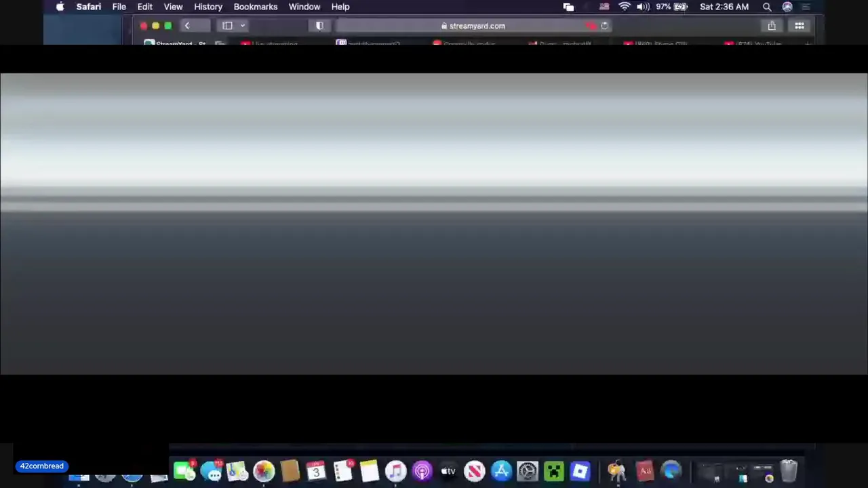Click Safari's back navigation arrow
The width and height of the screenshot is (868, 488).
coord(187,26)
